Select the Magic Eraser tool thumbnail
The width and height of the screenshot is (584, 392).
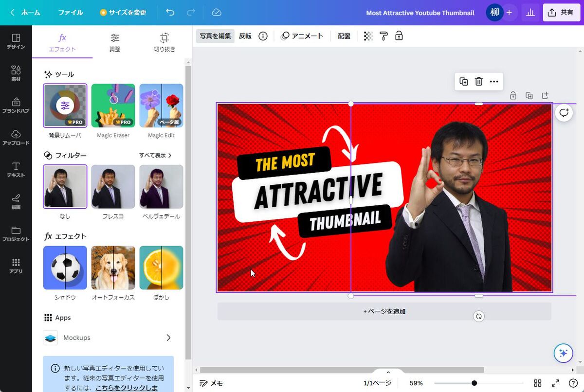click(113, 106)
